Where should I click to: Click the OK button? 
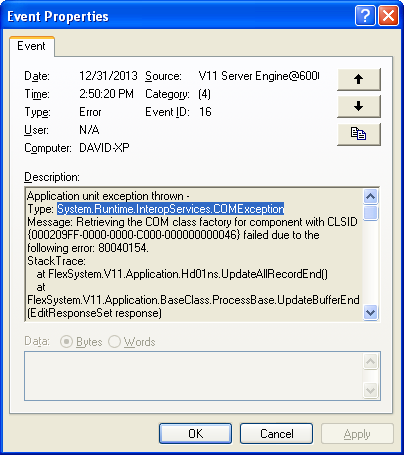pos(195,434)
